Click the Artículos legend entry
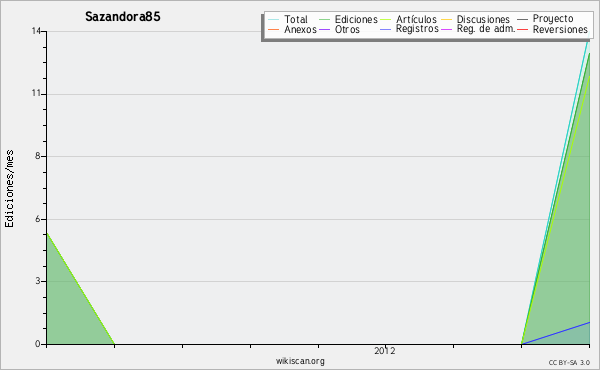 coord(409,19)
